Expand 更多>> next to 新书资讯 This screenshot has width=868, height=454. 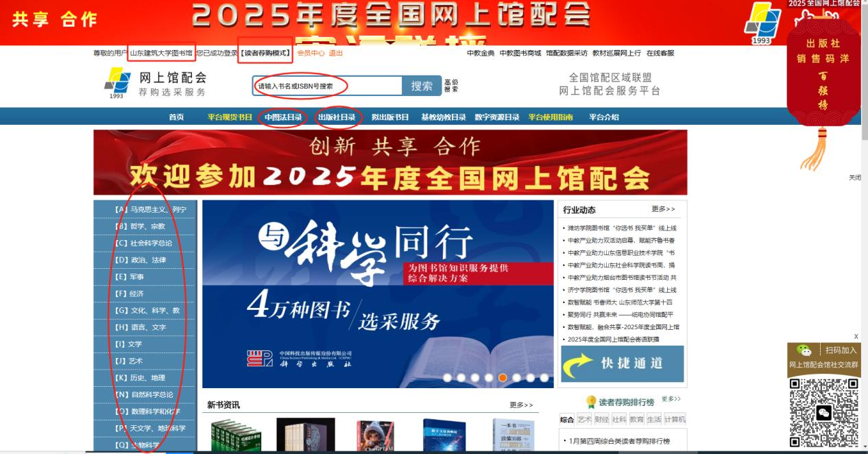tap(521, 405)
